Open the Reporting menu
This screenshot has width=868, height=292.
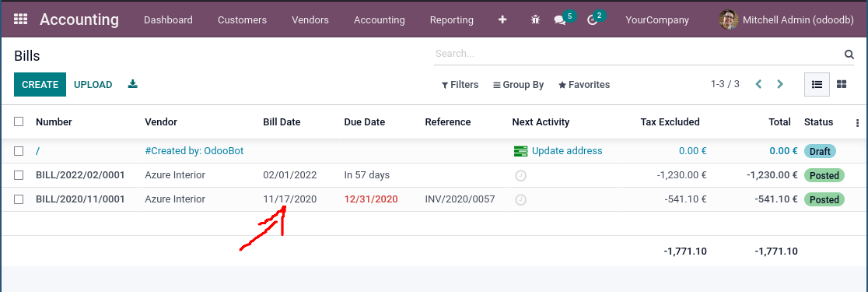pyautogui.click(x=452, y=20)
